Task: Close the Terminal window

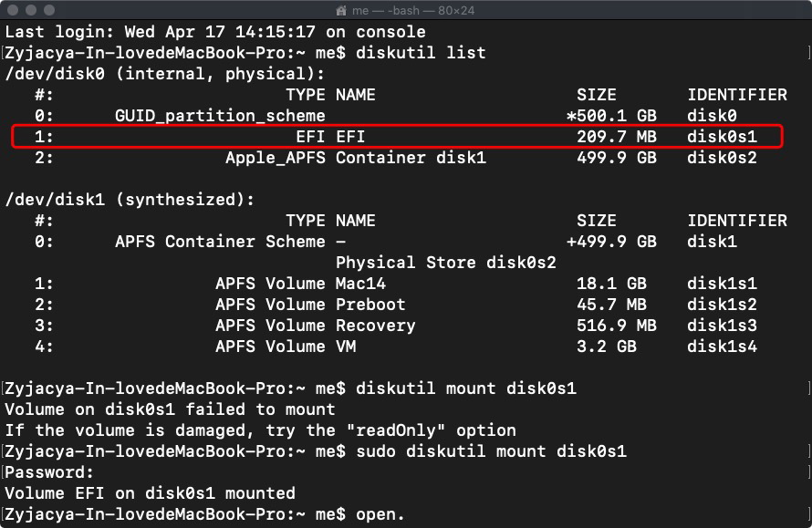Action: pos(12,10)
